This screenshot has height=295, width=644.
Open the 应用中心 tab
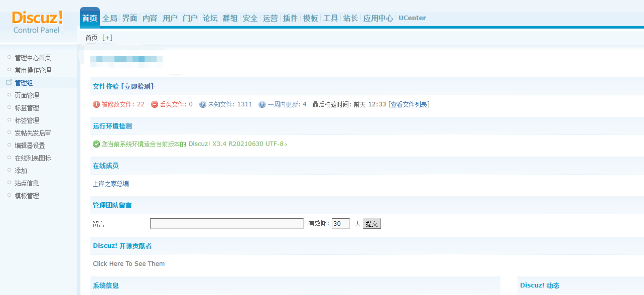(379, 17)
